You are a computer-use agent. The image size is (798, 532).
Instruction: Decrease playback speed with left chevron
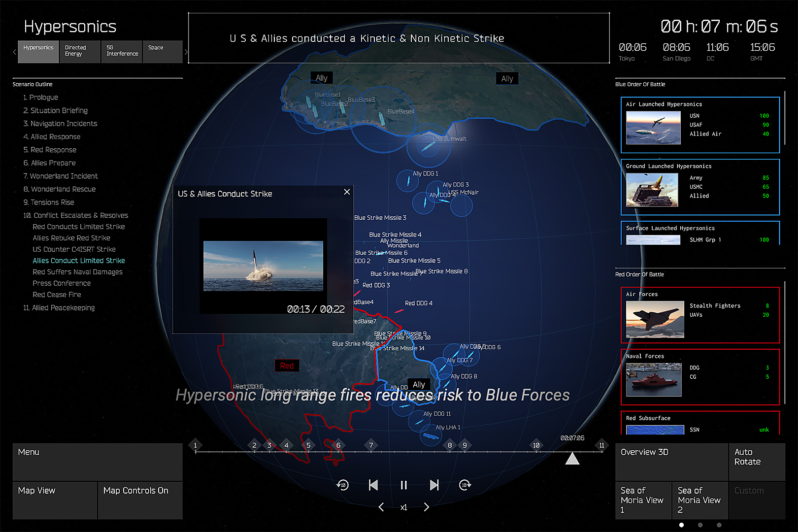(x=381, y=507)
